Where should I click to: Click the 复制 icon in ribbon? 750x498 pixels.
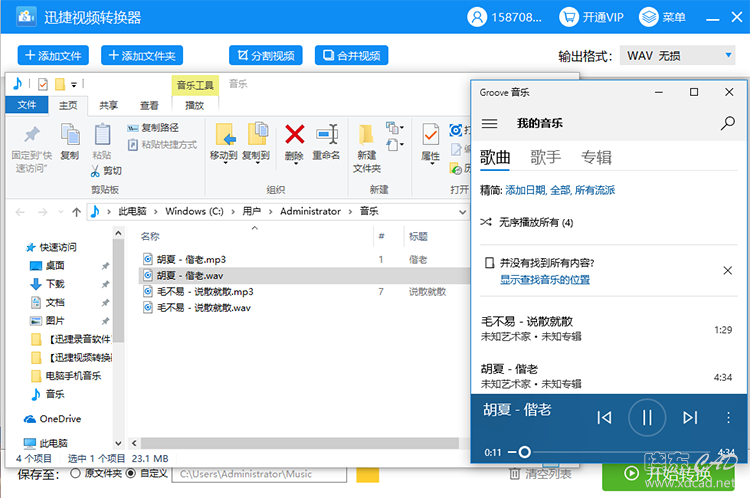tap(70, 134)
